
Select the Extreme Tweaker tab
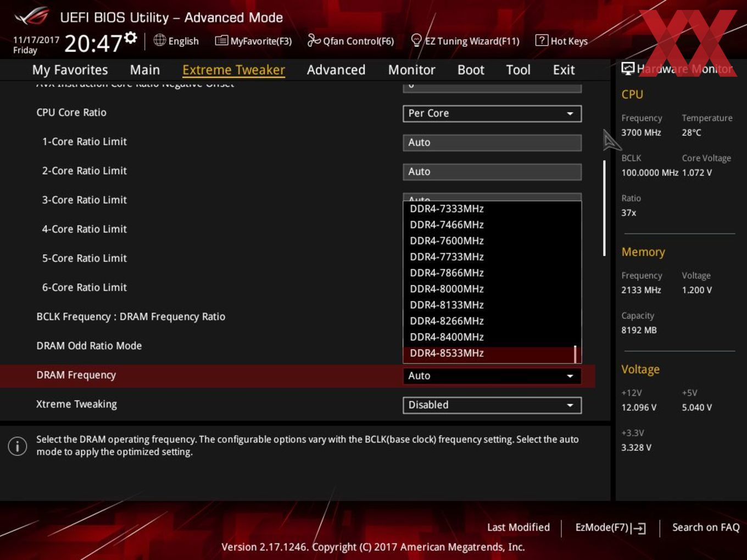(233, 70)
